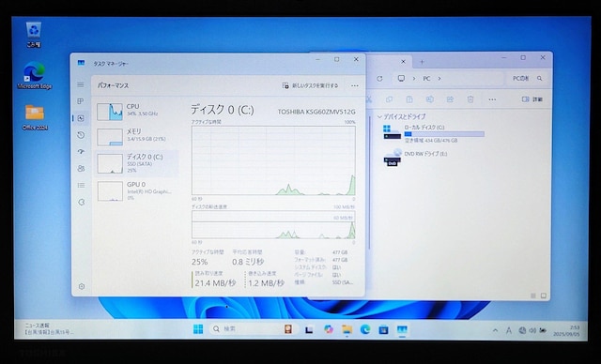This screenshot has width=601, height=364.
Task: Select the Memory performance entry
Action: pos(136,137)
